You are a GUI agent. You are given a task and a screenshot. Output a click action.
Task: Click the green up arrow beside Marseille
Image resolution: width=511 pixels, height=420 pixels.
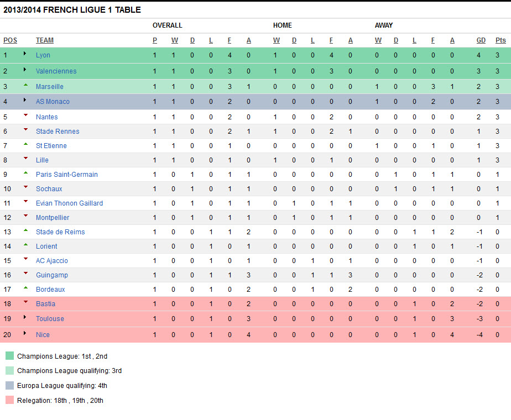coord(25,85)
